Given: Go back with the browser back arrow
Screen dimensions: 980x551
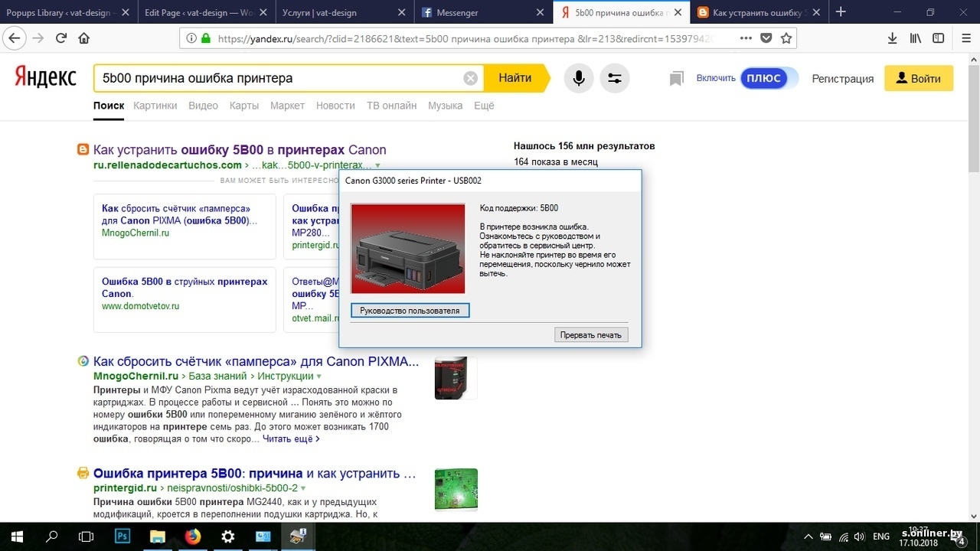Looking at the screenshot, I should 15,38.
